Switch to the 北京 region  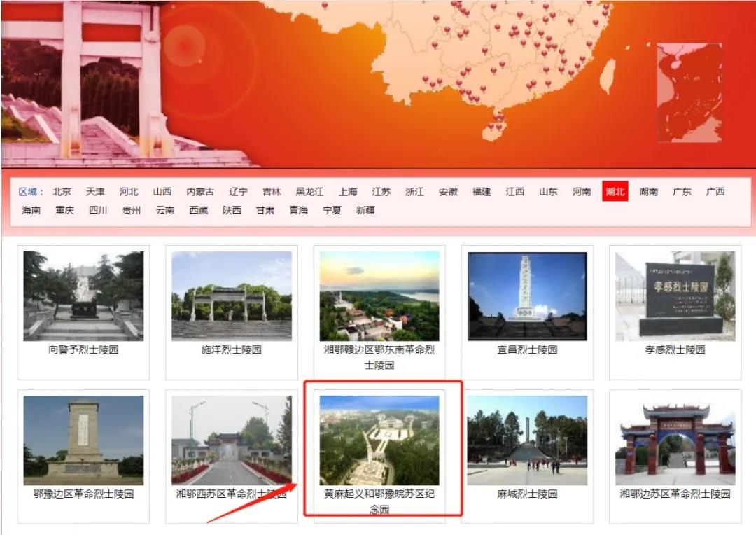[x=62, y=191]
